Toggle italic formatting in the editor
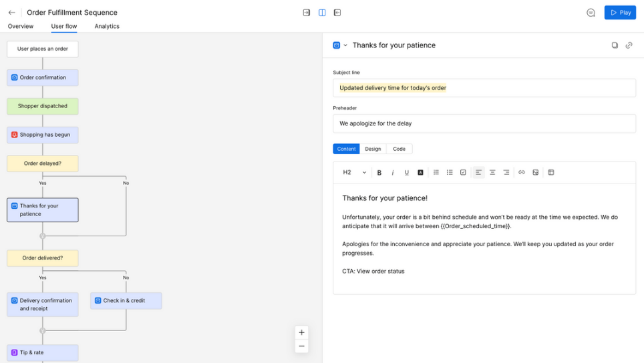 coord(393,172)
